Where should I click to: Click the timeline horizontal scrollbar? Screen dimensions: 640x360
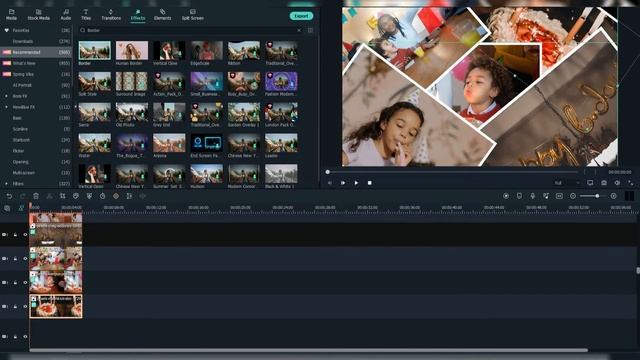pyautogui.click(x=309, y=350)
